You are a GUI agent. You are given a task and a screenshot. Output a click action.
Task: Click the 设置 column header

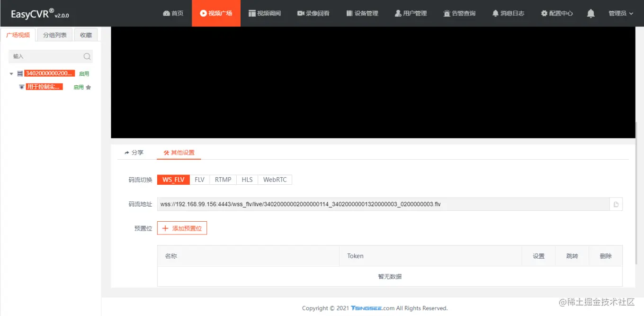[538, 256]
